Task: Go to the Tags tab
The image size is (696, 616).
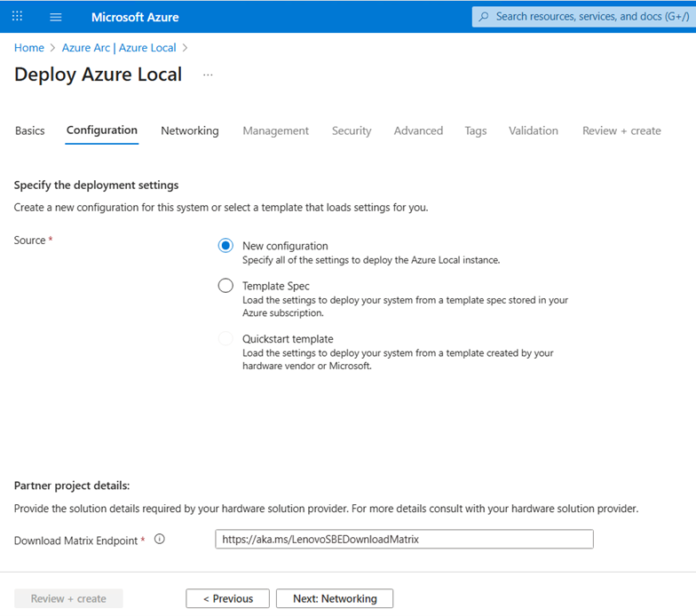Action: (x=476, y=130)
